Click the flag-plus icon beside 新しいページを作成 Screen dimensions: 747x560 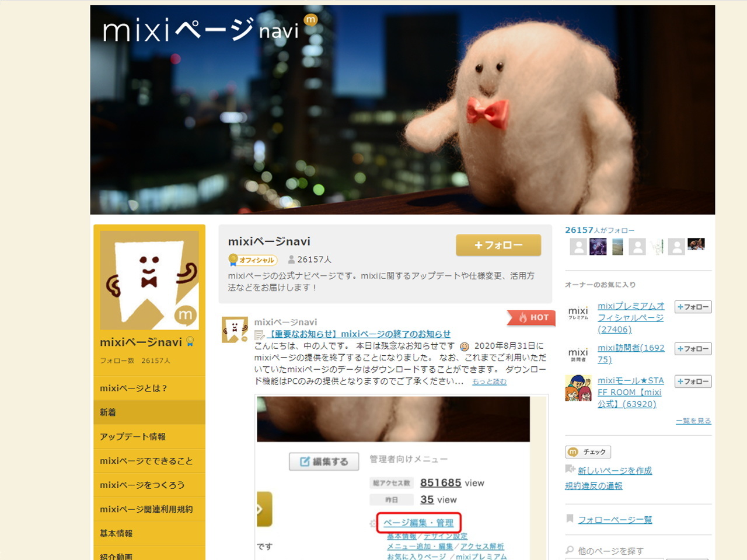570,470
